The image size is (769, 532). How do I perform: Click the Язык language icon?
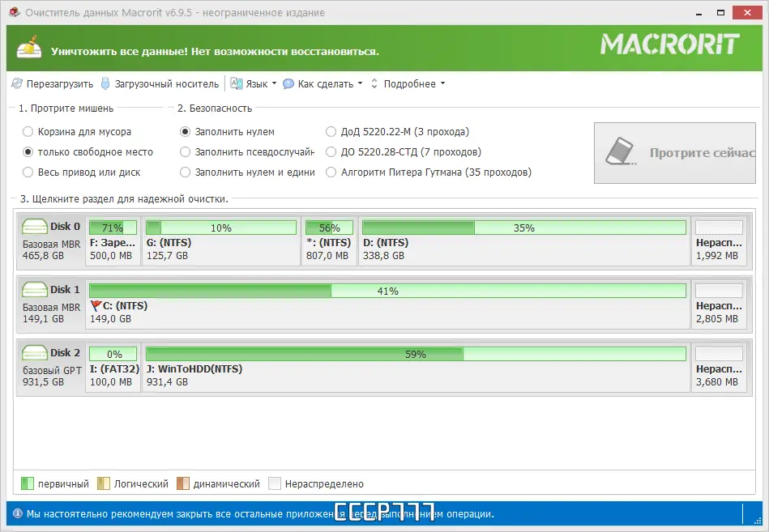tap(235, 83)
